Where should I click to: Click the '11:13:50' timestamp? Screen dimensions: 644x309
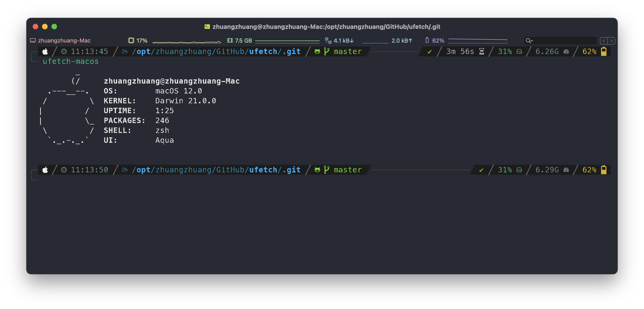point(89,170)
